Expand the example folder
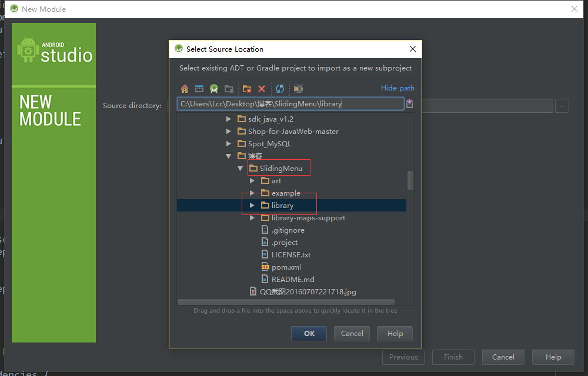Image resolution: width=588 pixels, height=376 pixels. pyautogui.click(x=252, y=193)
